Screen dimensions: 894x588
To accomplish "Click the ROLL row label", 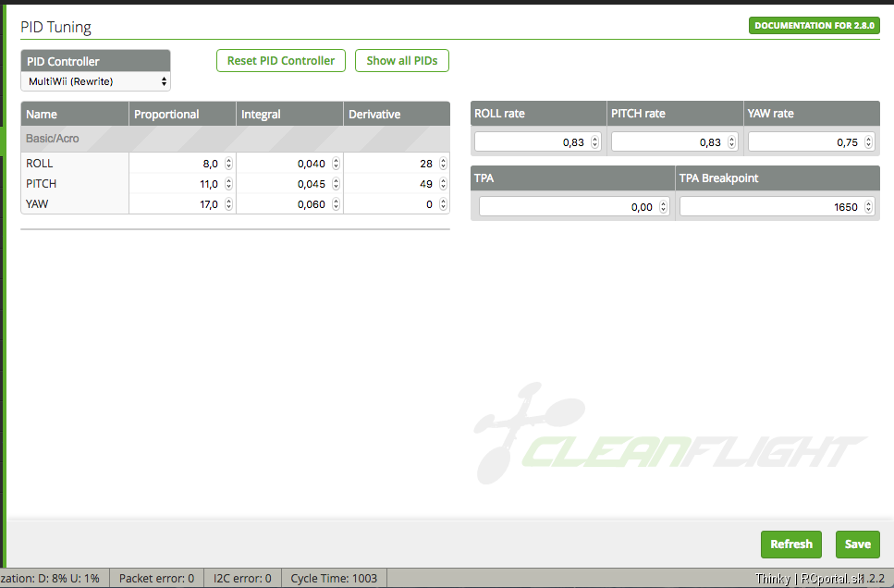I will click(x=40, y=164).
